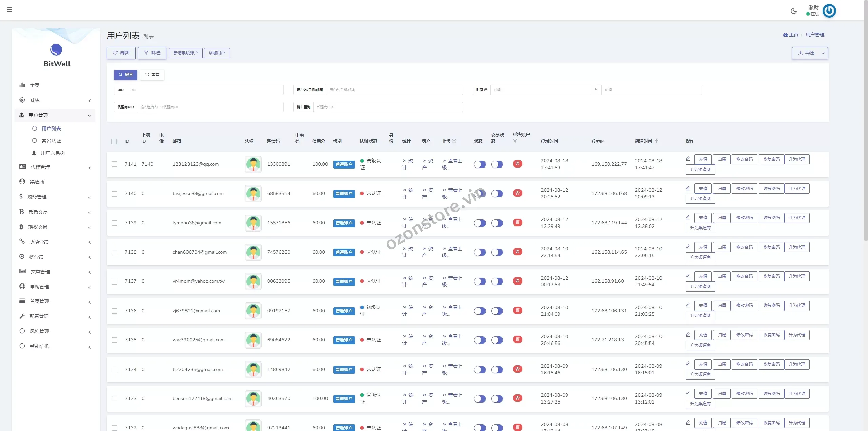
Task: Sort by 创建时间 arrow icon
Action: tap(656, 141)
